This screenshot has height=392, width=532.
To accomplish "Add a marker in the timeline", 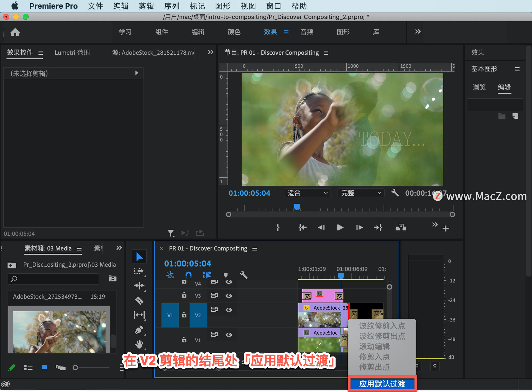I will coord(226,275).
